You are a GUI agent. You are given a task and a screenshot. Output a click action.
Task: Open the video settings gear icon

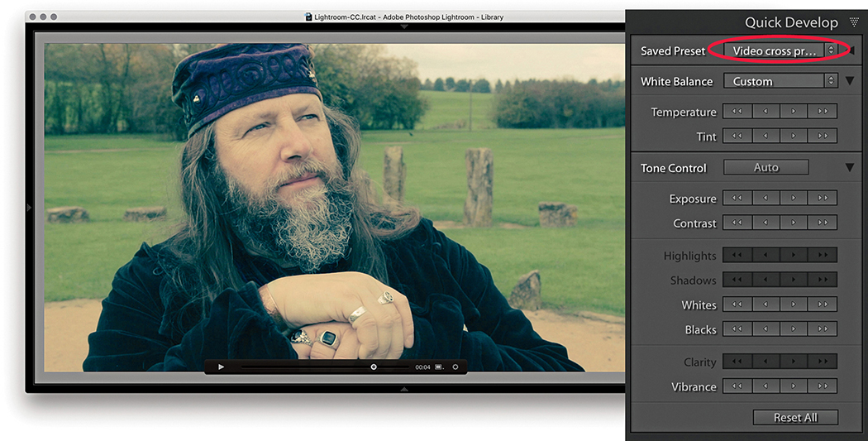[455, 367]
